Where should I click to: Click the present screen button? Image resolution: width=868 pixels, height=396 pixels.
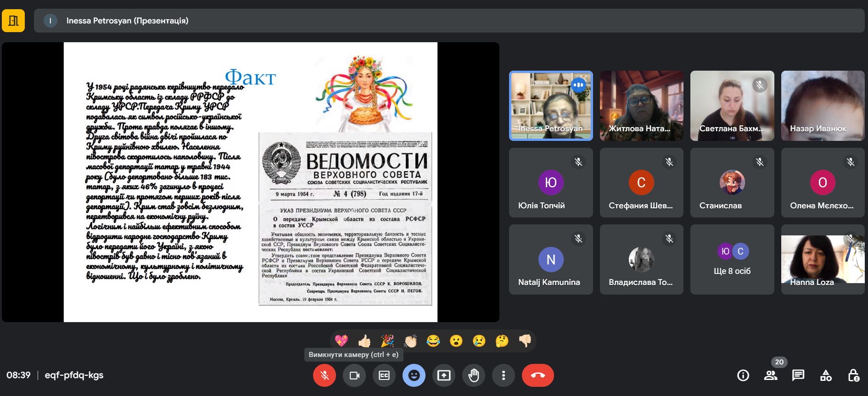click(444, 375)
